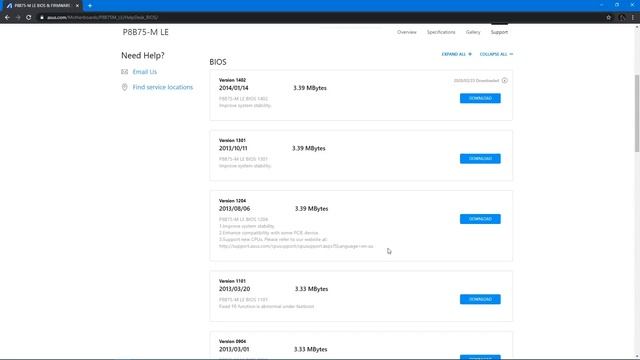Image resolution: width=640 pixels, height=360 pixels.
Task: Click the site lock icon in address bar
Action: (42, 18)
